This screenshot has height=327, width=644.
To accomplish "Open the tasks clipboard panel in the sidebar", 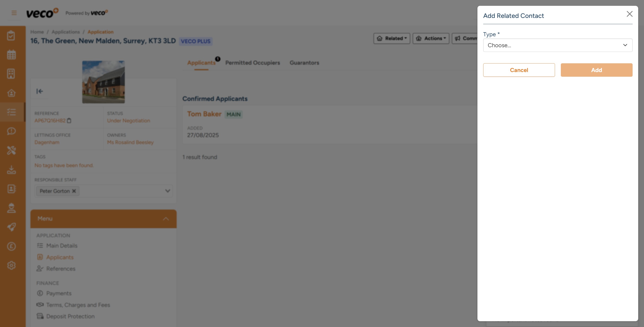I will tap(11, 35).
